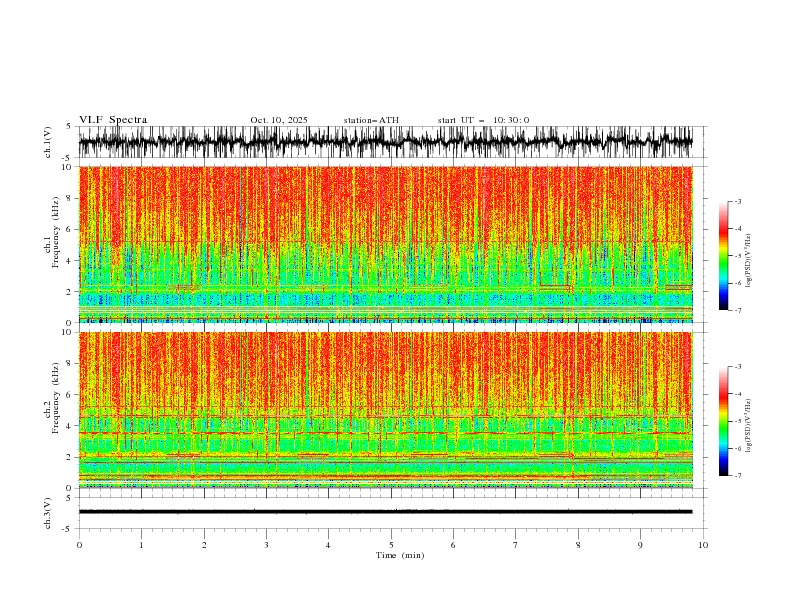The height and width of the screenshot is (612, 792).
Task: Click the "-3" value on the ch.2 colorbar
Action: (x=738, y=367)
